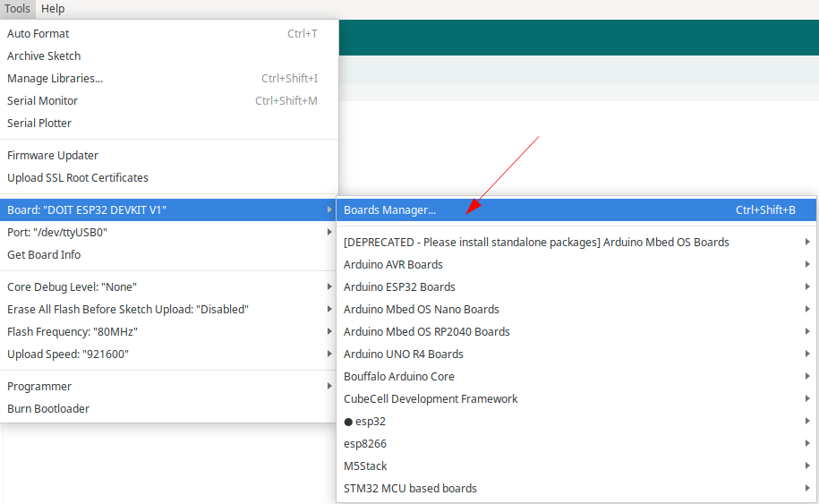The image size is (819, 504).
Task: Expand Core Debug Level: "None" submenu
Action: pos(169,287)
